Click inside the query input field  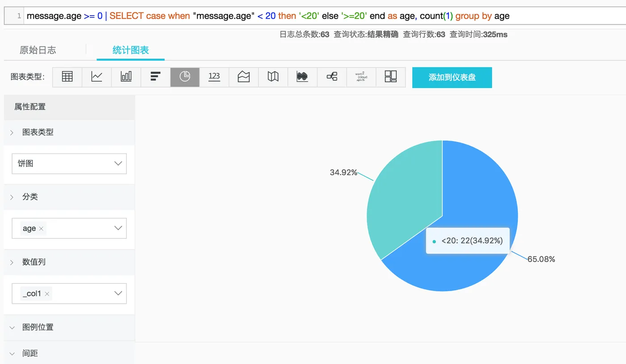coord(324,16)
